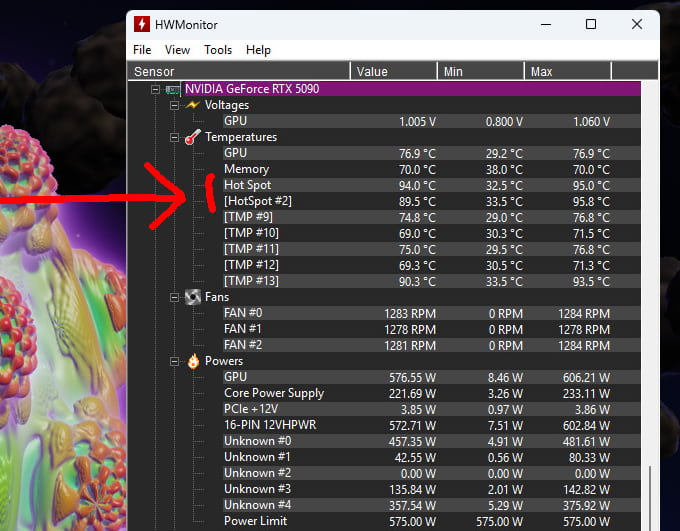Select the GPU voltage row showing 1.005 V
Screen dimensions: 680x531
coord(432,121)
